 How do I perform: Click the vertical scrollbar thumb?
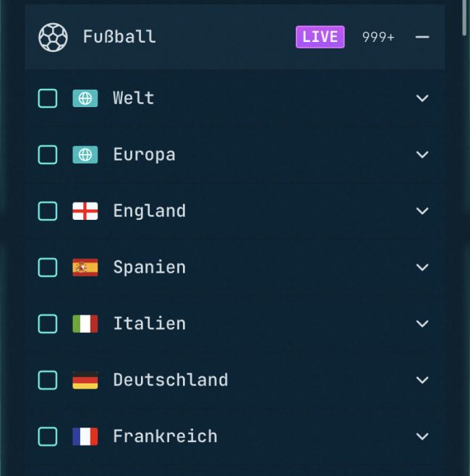[x=464, y=17]
